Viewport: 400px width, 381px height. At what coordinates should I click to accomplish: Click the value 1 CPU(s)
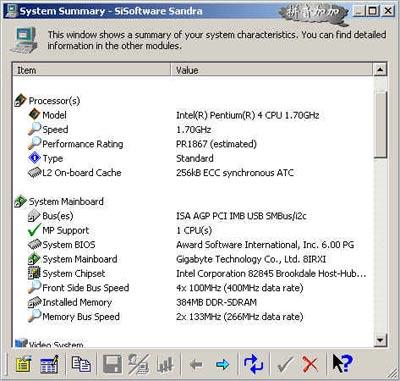click(x=194, y=230)
